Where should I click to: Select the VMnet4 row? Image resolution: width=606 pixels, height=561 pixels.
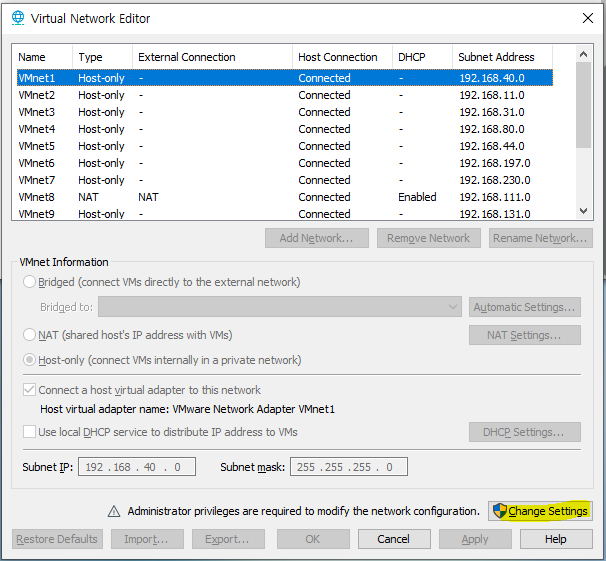pyautogui.click(x=285, y=129)
